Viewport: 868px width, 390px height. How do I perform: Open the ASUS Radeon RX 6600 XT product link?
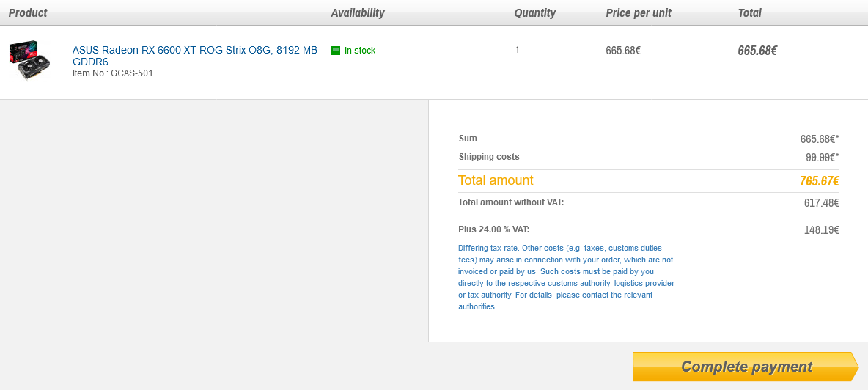pyautogui.click(x=195, y=55)
